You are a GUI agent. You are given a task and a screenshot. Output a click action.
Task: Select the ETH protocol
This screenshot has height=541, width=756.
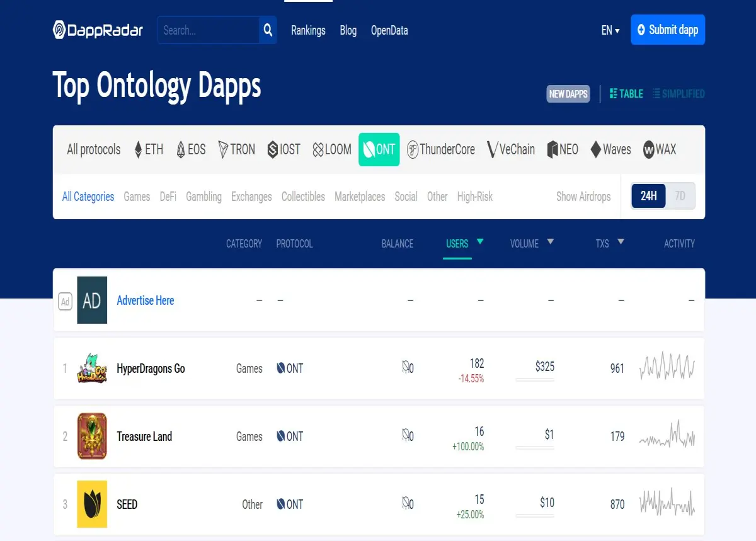point(149,149)
